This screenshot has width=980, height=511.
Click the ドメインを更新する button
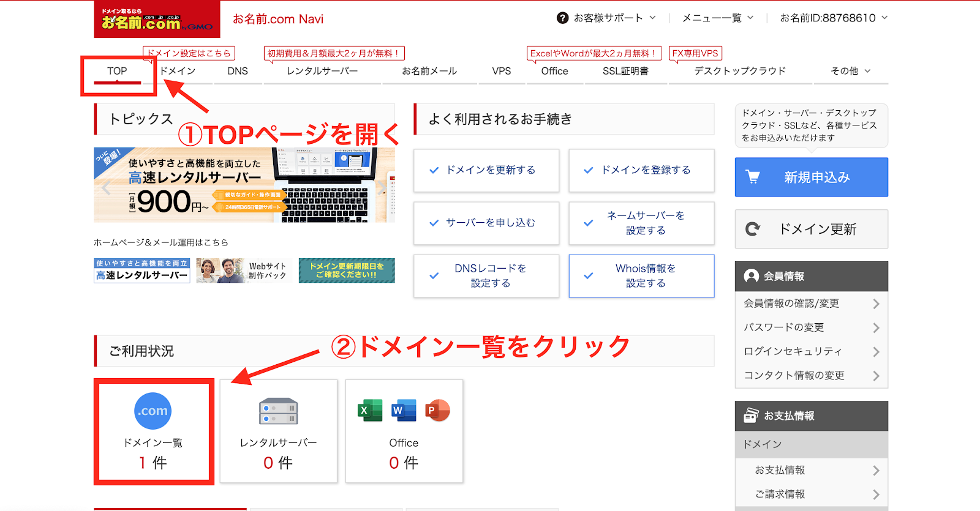point(486,170)
